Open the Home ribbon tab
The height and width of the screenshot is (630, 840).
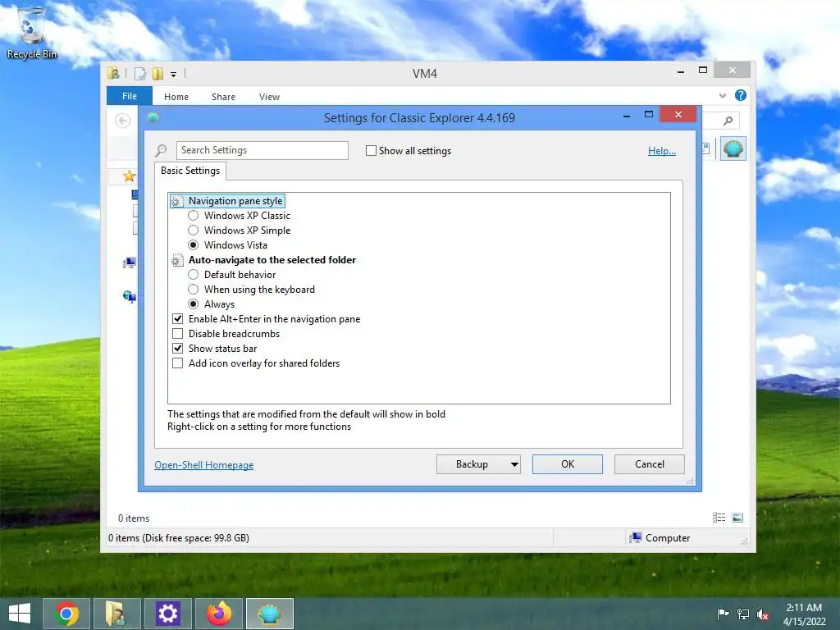tap(176, 97)
